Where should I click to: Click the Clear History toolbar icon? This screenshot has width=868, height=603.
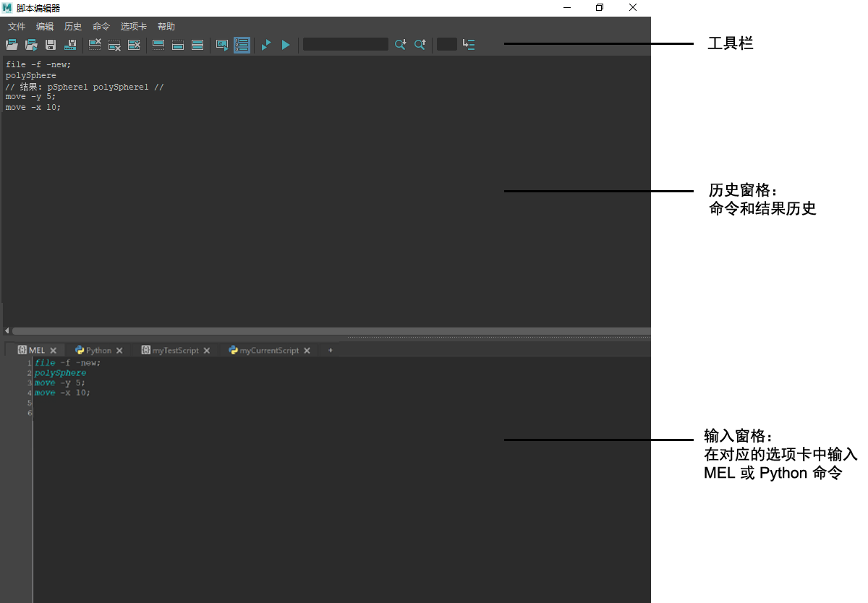coord(95,45)
